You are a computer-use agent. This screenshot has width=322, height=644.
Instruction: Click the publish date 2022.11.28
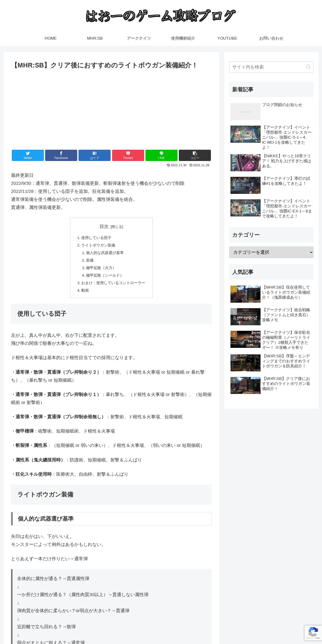click(x=199, y=165)
